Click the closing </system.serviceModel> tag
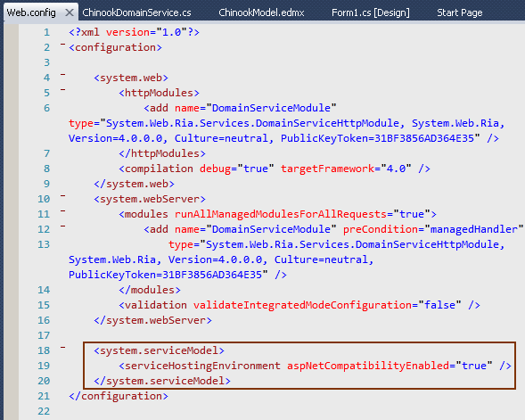This screenshot has width=525, height=420. click(162, 381)
